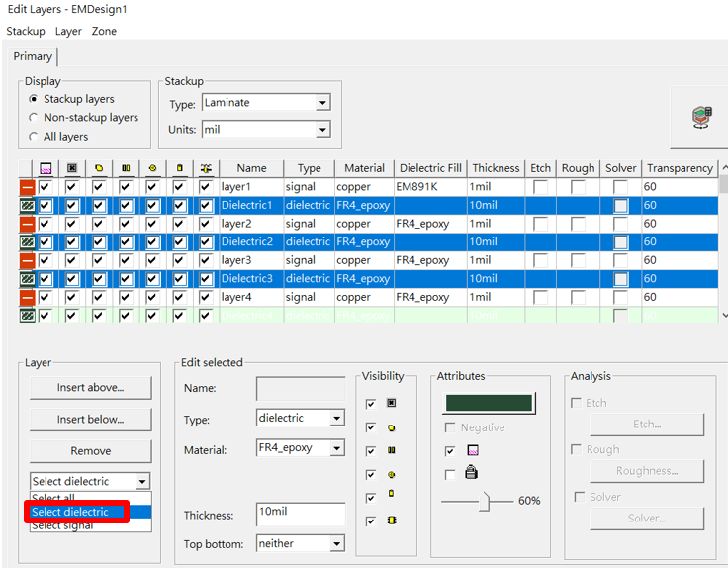The height and width of the screenshot is (568, 728).
Task: Click the Insert below... button
Action: pos(91,420)
